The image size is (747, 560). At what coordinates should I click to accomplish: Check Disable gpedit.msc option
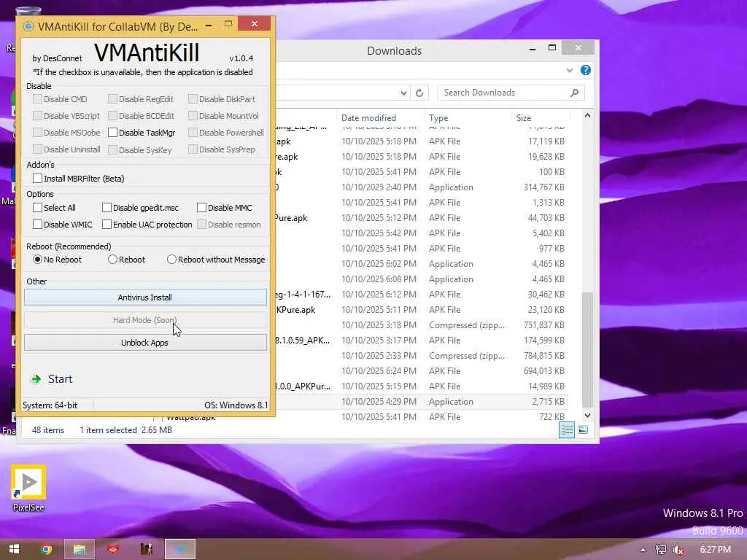click(107, 208)
